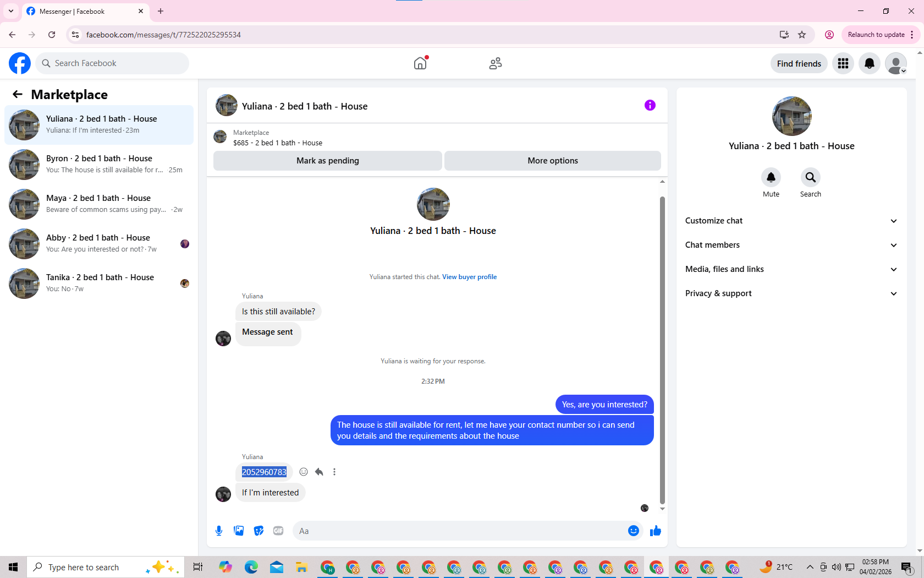Open more options for 2052960783 message
The height and width of the screenshot is (578, 924).
334,472
